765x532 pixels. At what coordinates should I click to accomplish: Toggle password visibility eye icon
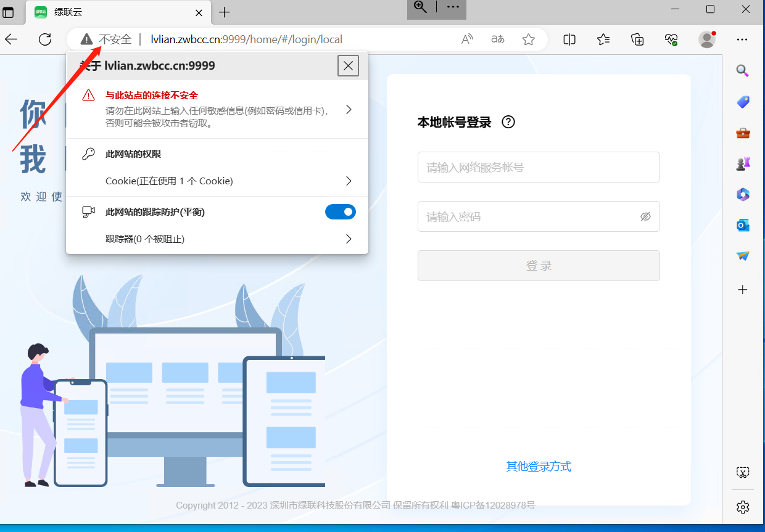tap(645, 217)
